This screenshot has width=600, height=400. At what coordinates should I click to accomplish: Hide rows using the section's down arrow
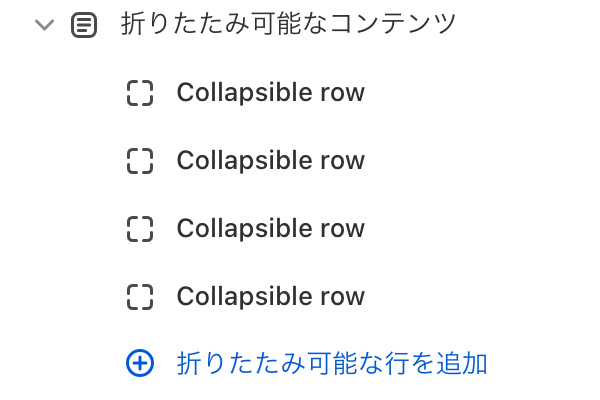point(43,25)
